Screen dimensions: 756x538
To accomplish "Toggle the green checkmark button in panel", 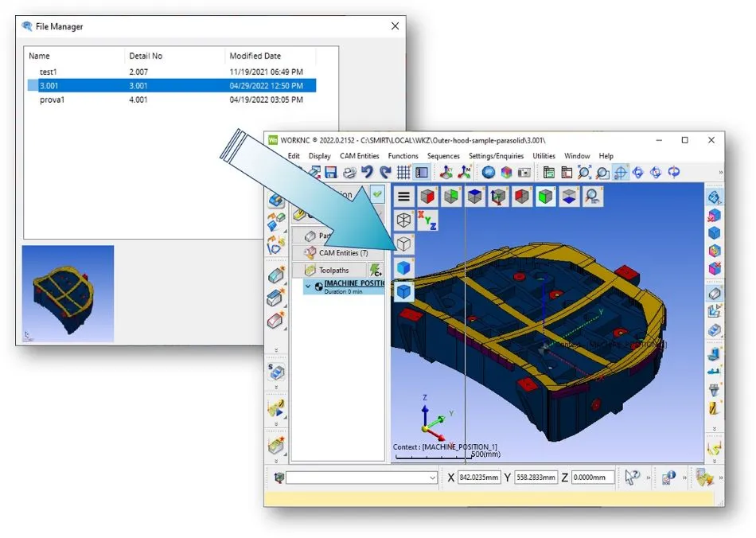I will (x=376, y=193).
